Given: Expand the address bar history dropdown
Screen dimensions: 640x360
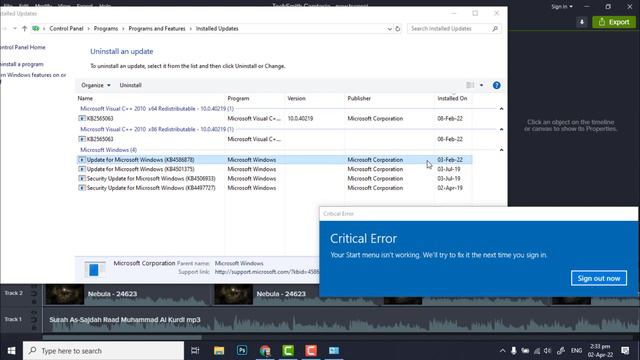Looking at the screenshot, I should 389,29.
